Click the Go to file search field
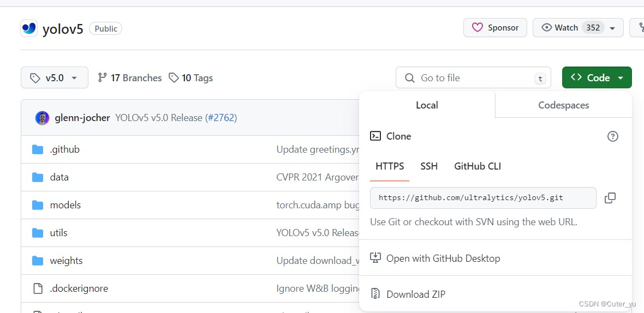Image resolution: width=644 pixels, height=313 pixels. click(473, 77)
